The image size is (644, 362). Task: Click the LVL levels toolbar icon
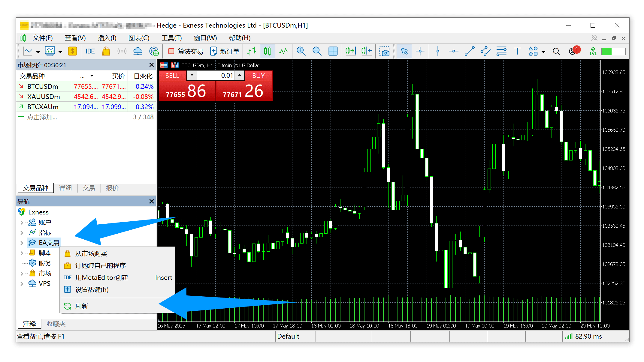pos(593,51)
